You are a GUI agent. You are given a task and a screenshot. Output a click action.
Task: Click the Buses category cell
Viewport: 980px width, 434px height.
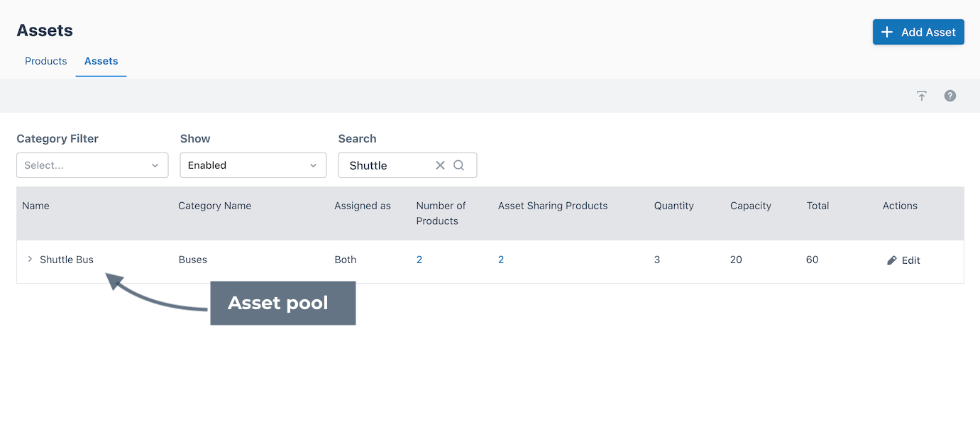coord(193,260)
